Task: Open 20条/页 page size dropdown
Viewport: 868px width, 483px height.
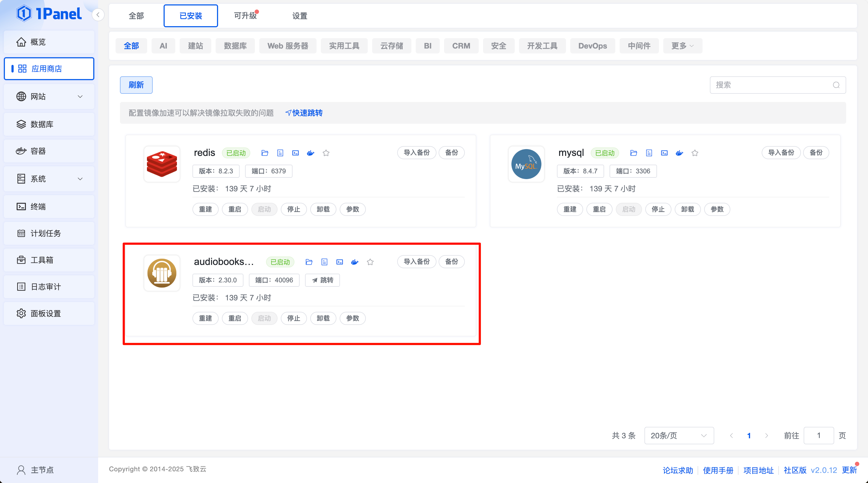Action: click(679, 436)
